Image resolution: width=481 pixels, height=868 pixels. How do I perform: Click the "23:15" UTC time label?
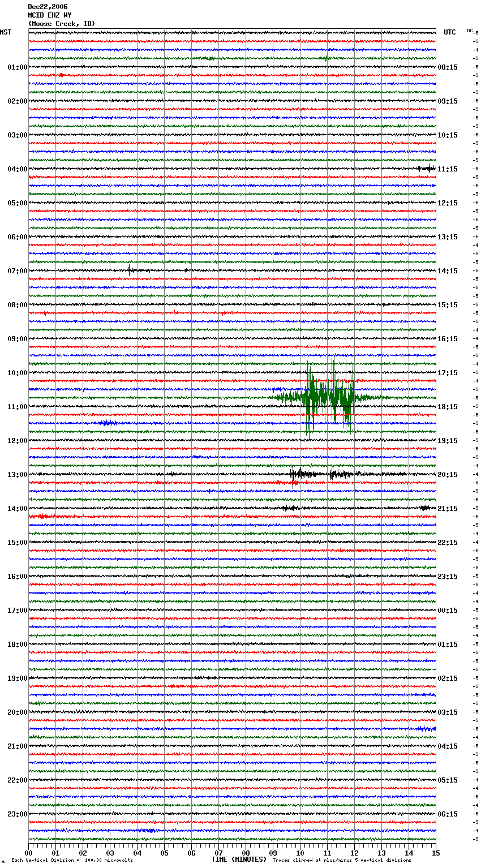[448, 577]
